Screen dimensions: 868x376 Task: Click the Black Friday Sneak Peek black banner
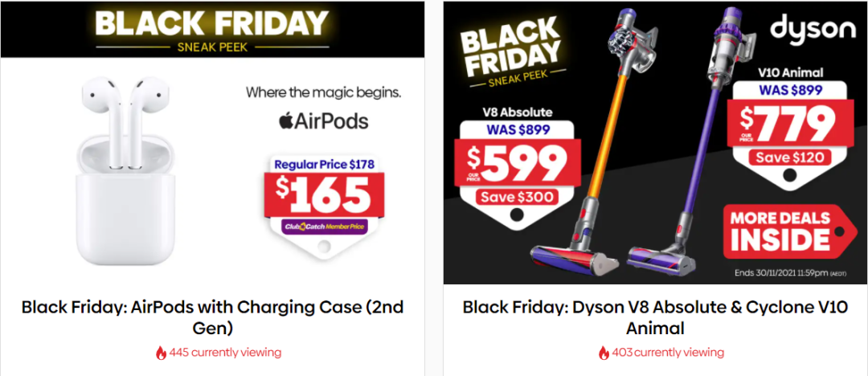coord(212,30)
